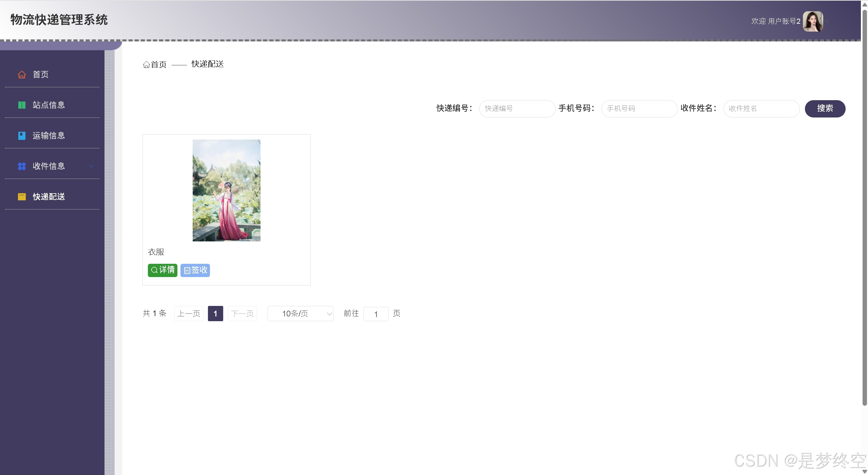Click the page number 1 button
This screenshot has width=868, height=475.
[215, 313]
